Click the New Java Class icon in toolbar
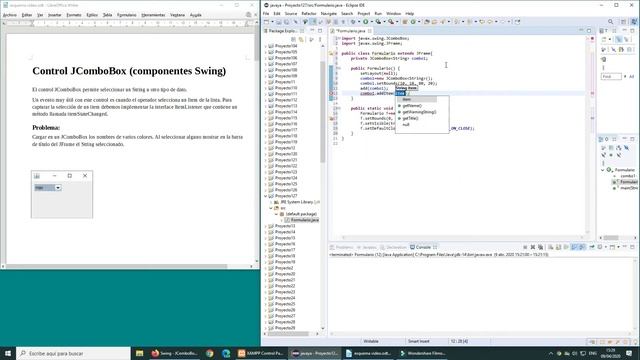 coord(413,22)
